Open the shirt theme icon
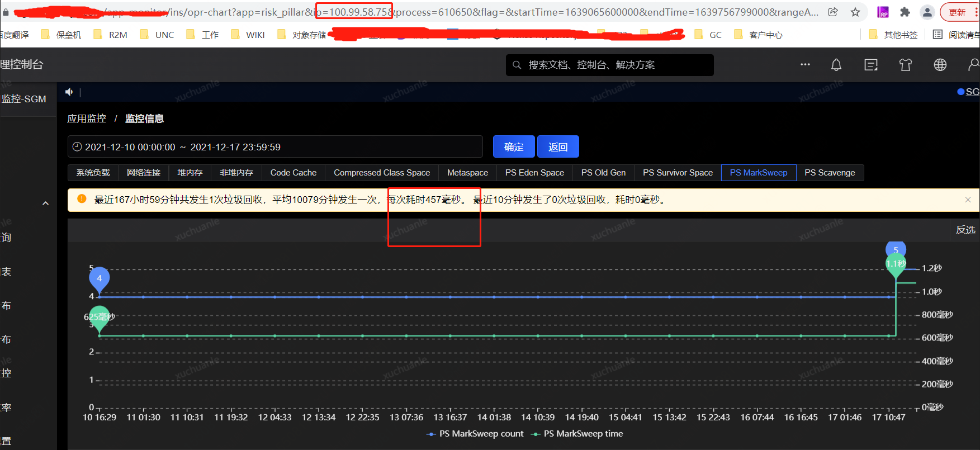 (906, 65)
